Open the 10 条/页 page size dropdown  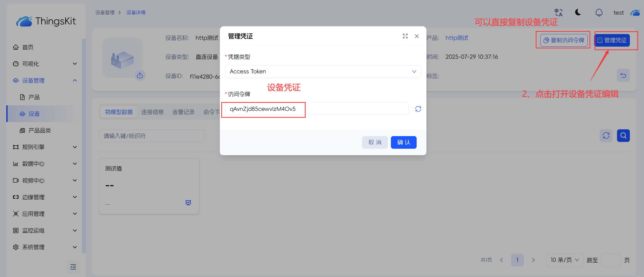(x=564, y=260)
